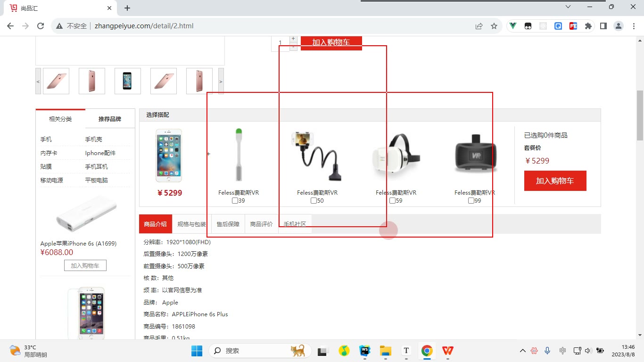
Task: Open WPS Office from the taskbar
Action: (447, 351)
